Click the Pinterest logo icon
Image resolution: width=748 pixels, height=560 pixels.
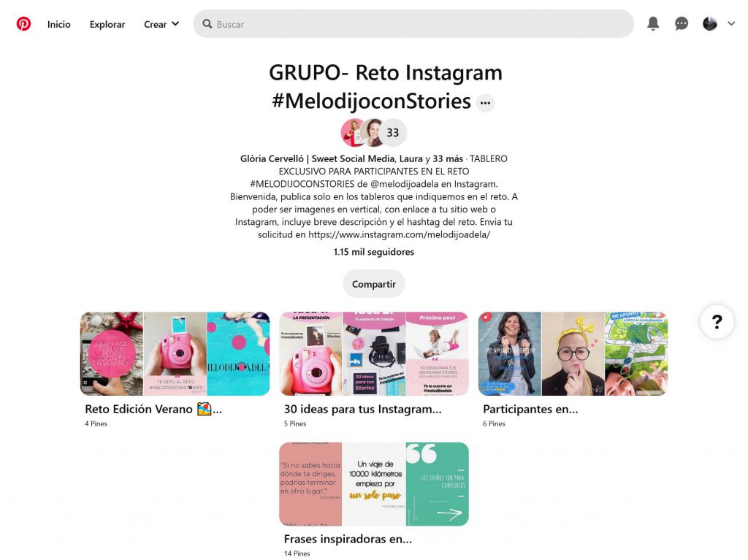(23, 23)
